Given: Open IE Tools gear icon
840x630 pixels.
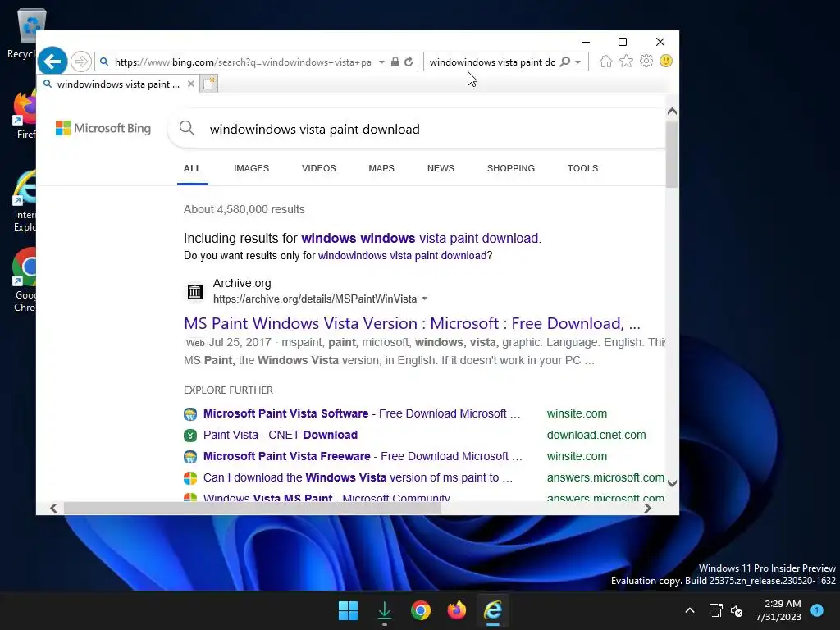Looking at the screenshot, I should (646, 61).
